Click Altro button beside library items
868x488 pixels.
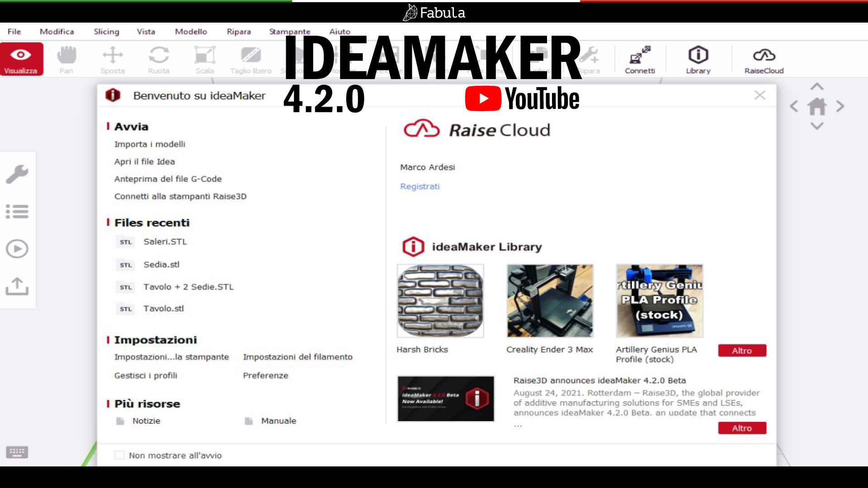tap(742, 351)
